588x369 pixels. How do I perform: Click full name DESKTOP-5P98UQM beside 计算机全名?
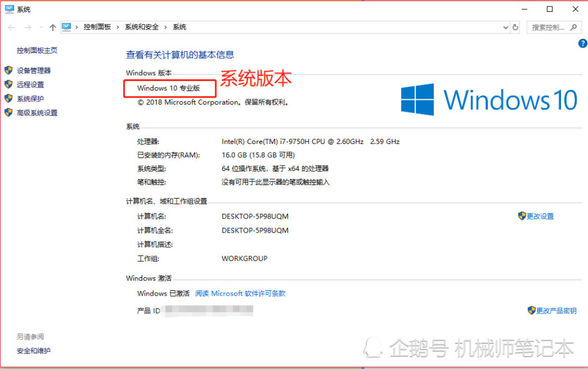pyautogui.click(x=255, y=230)
